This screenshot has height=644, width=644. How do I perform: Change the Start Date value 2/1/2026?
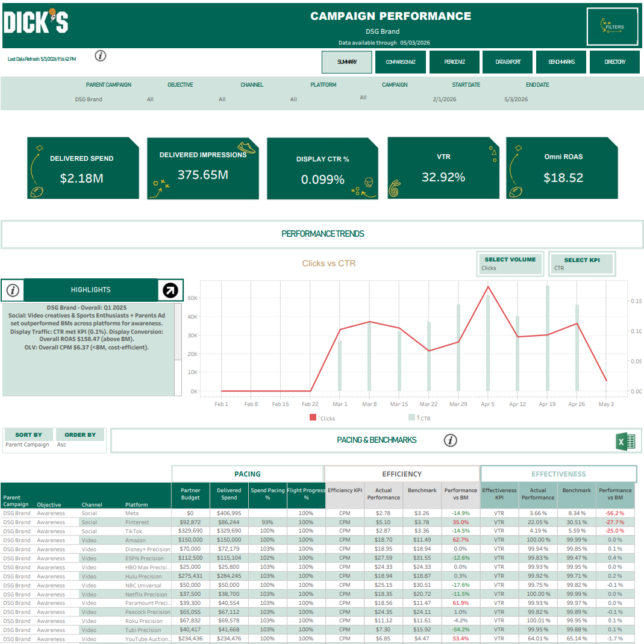point(445,99)
